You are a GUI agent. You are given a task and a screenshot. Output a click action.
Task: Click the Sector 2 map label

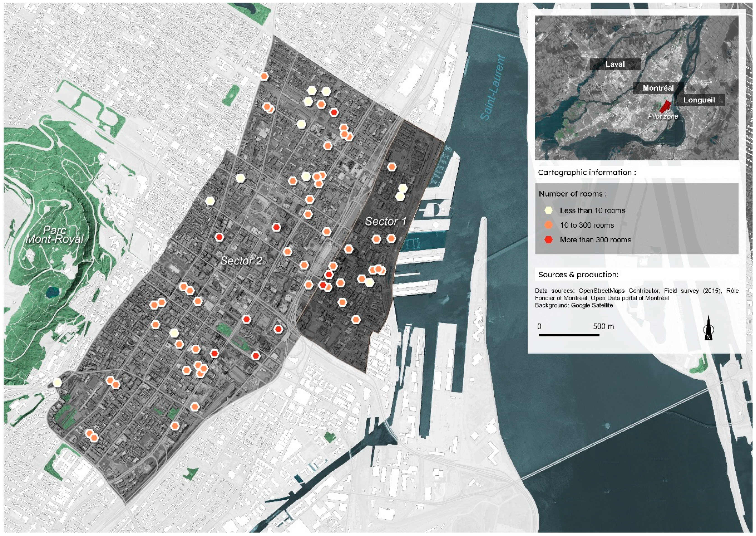pyautogui.click(x=241, y=261)
